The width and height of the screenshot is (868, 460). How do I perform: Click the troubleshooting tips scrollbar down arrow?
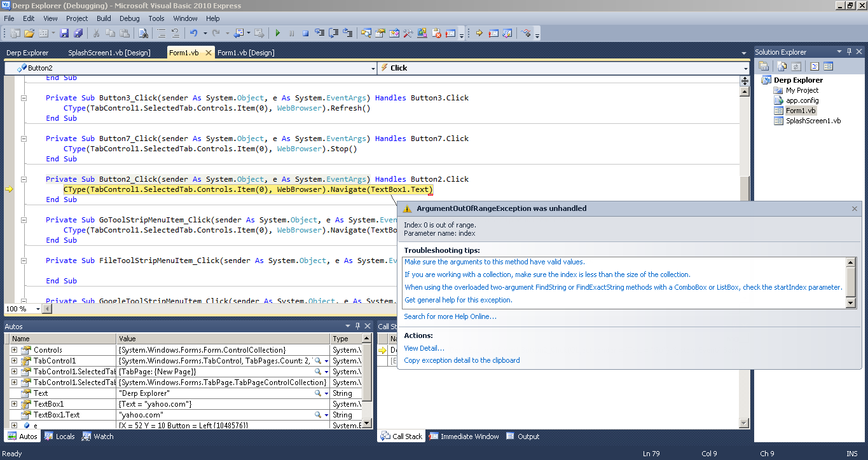click(x=851, y=303)
